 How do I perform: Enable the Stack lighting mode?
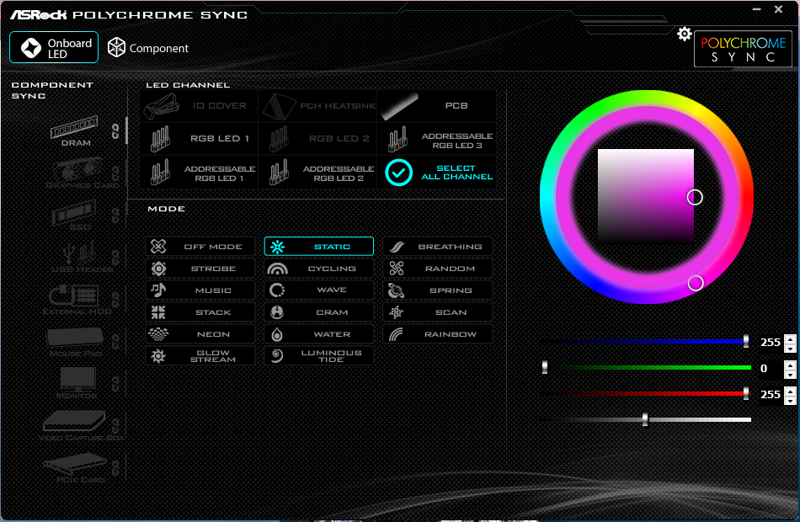pyautogui.click(x=200, y=312)
